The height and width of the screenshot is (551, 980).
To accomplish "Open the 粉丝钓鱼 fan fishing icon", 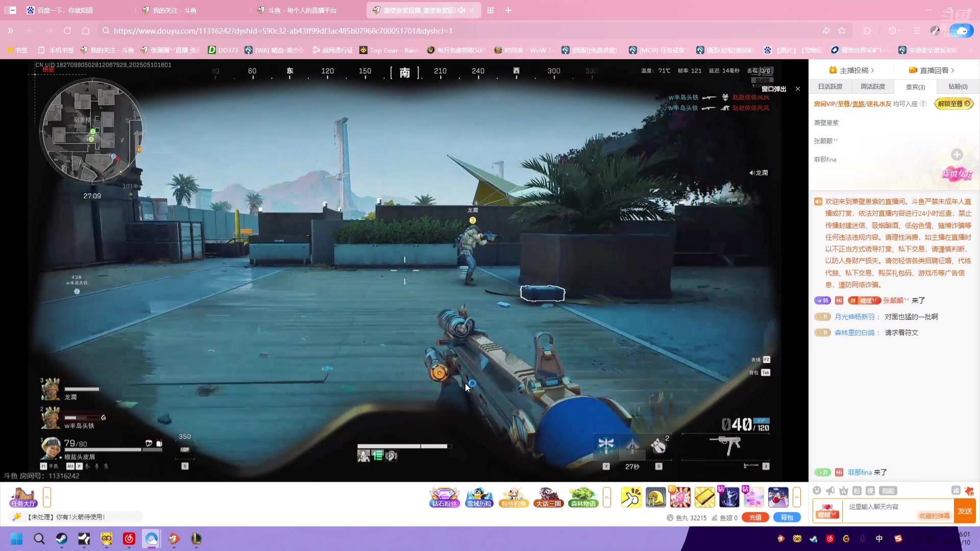I will click(x=513, y=497).
